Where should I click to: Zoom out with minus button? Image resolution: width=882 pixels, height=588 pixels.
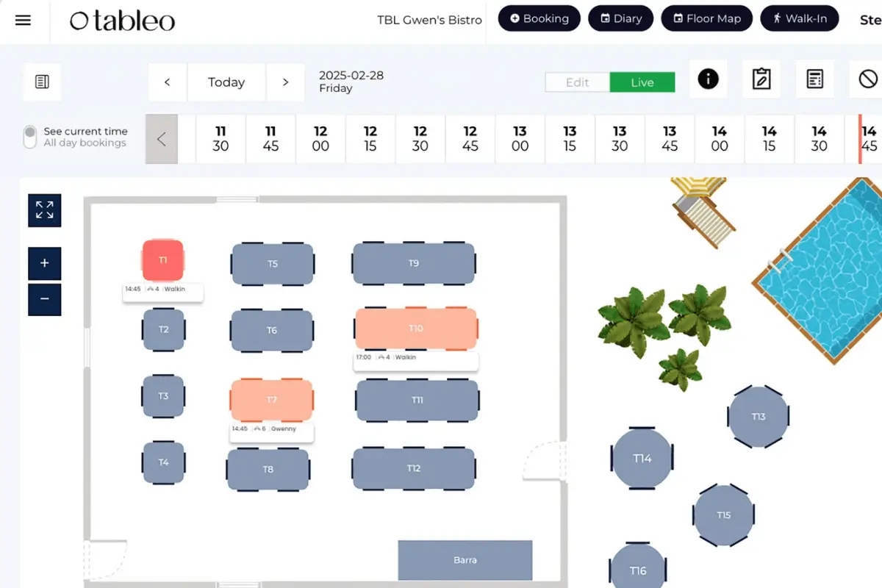44,299
